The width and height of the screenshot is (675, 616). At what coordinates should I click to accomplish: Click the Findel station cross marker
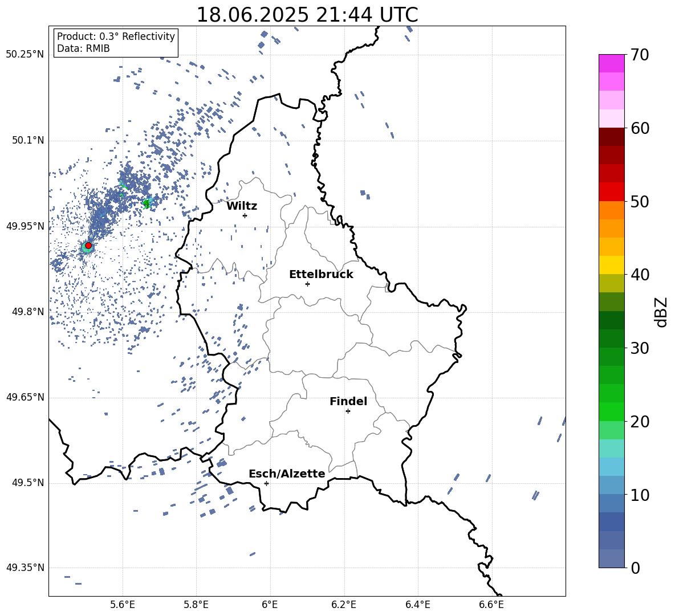(348, 411)
